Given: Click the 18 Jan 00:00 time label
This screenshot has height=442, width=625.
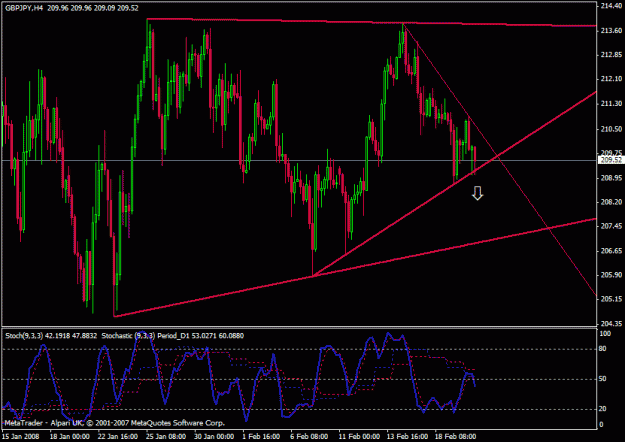Looking at the screenshot, I should coord(70,436).
